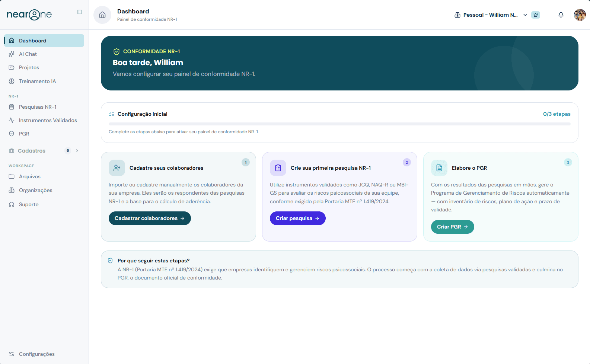The height and width of the screenshot is (364, 590).
Task: Go to Projetos in the sidebar
Action: click(x=44, y=67)
